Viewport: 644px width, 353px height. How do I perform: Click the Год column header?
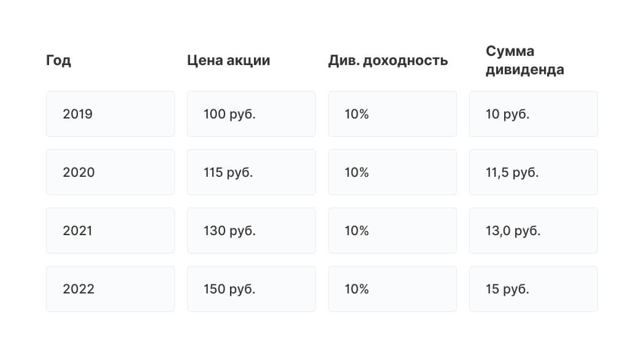pos(58,60)
